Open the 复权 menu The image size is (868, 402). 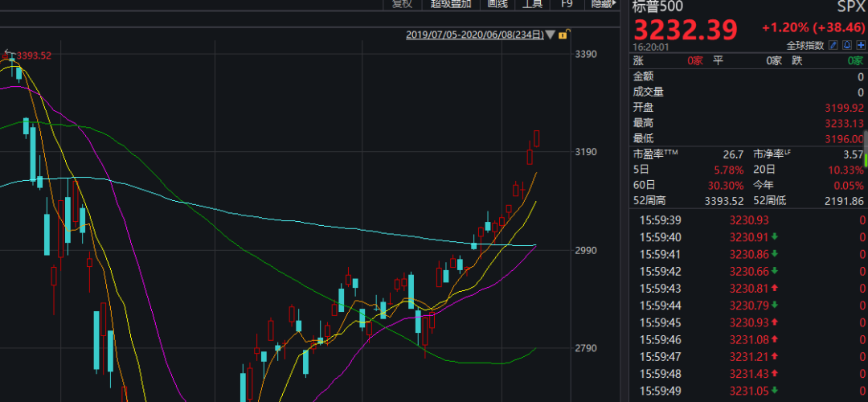(401, 4)
